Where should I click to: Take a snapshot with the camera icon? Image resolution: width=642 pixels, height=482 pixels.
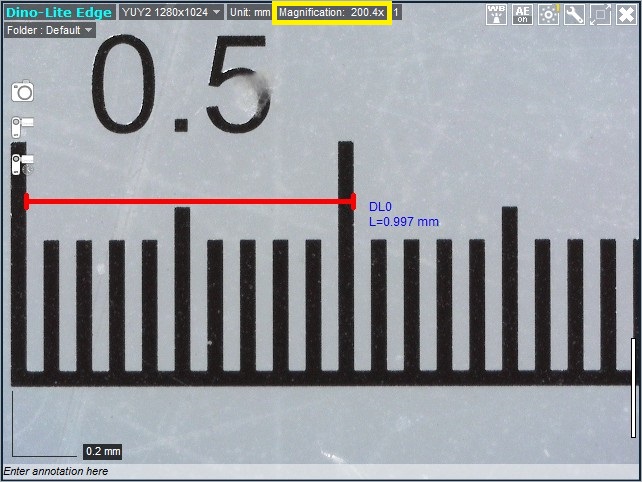click(x=22, y=92)
